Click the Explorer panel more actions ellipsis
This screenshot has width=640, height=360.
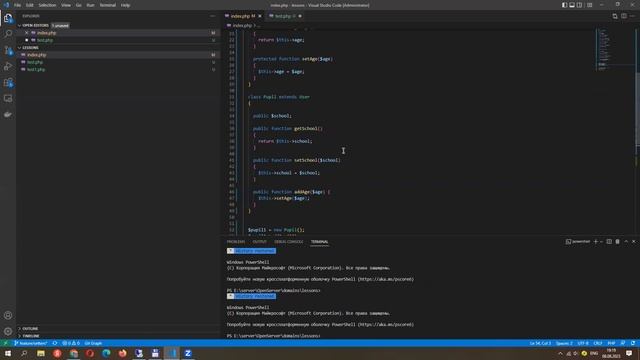coord(213,16)
